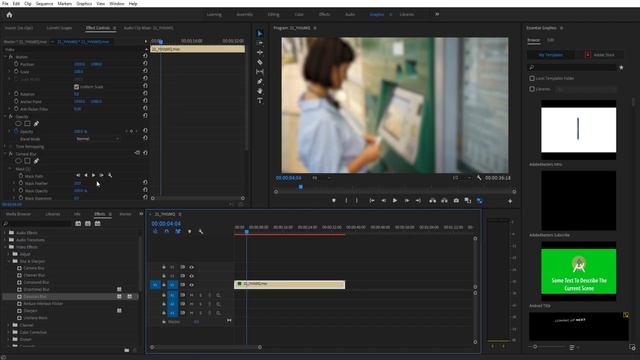Open the Program Monitor zoom level dropdown

click(321, 178)
